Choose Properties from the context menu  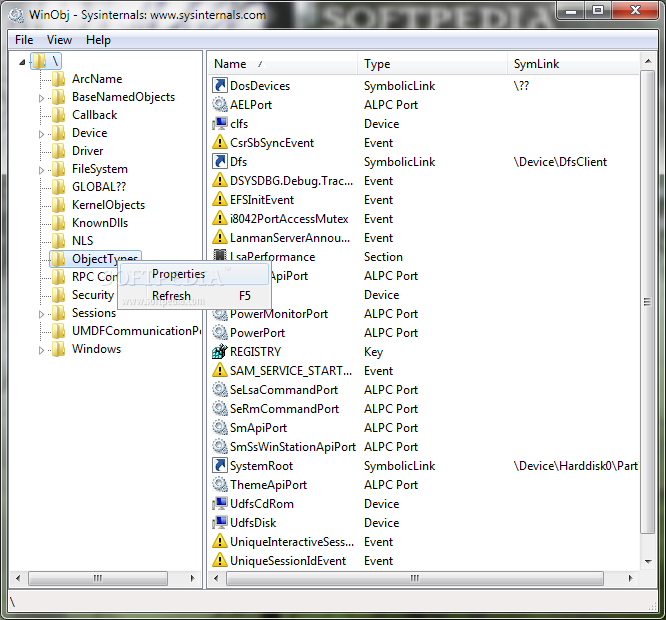click(194, 274)
